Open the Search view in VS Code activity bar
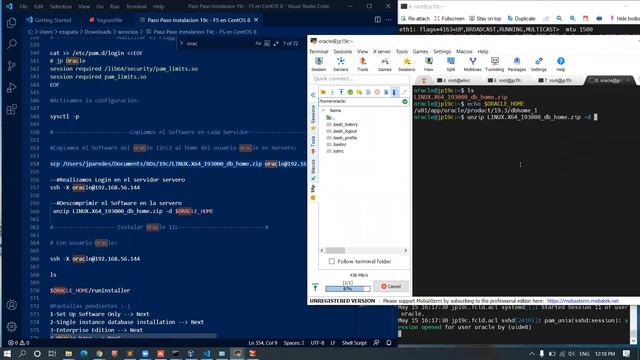This screenshot has width=640, height=360. pos(11,44)
